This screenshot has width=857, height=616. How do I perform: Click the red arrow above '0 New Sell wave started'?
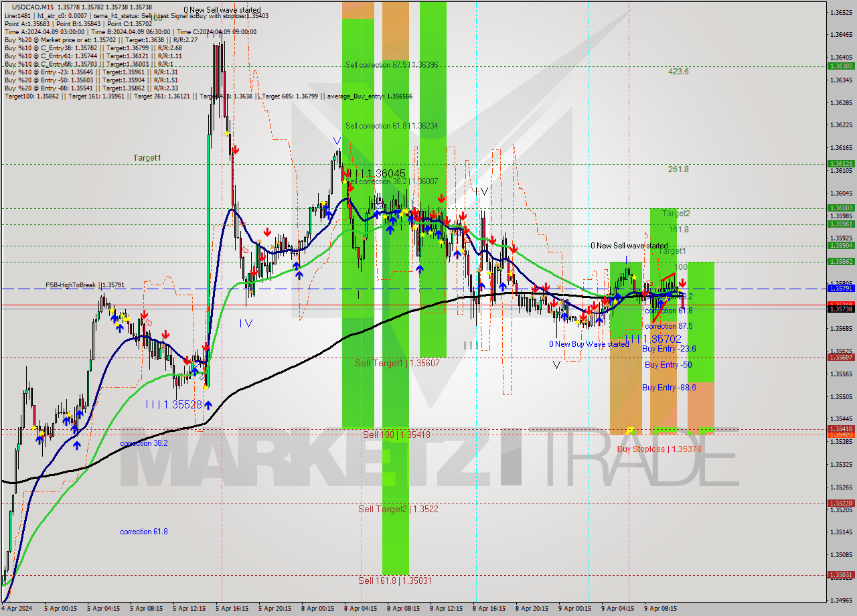pyautogui.click(x=645, y=293)
